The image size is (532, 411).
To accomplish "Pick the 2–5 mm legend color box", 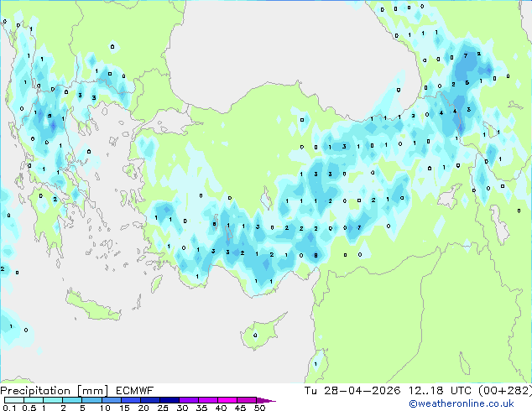I will 72,400.
